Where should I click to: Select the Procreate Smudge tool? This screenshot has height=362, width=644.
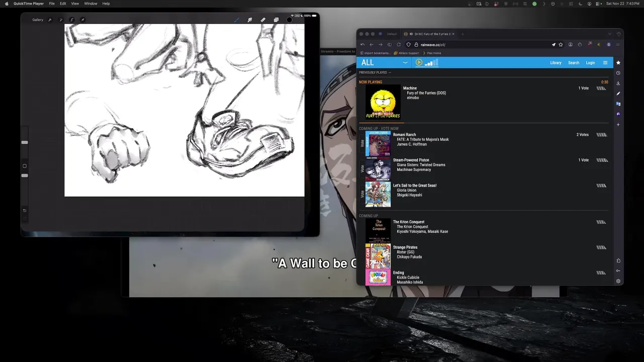250,20
